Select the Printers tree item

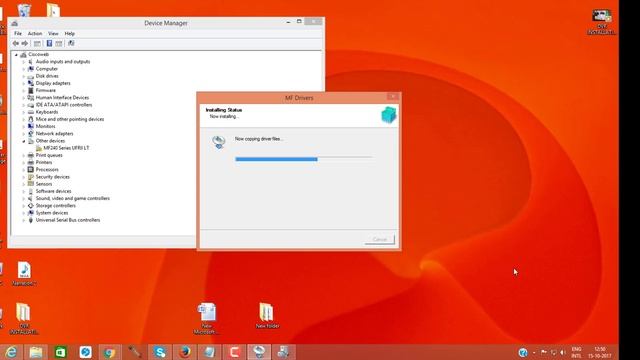click(44, 162)
